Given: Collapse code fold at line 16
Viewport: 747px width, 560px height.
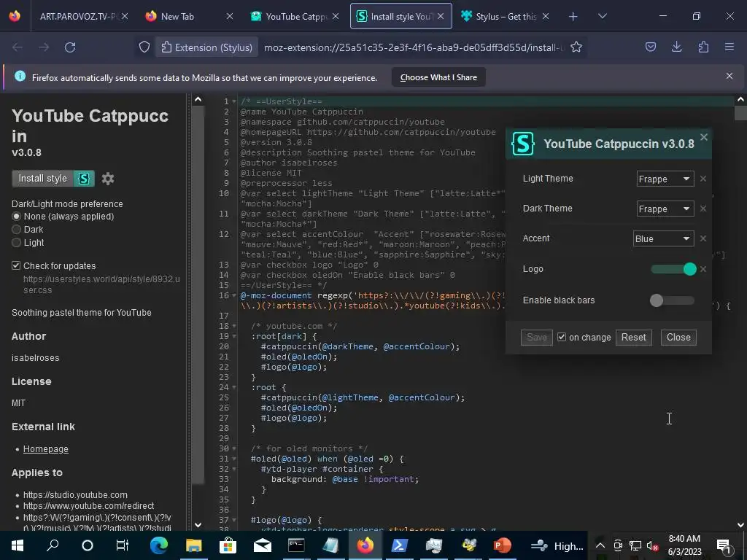Looking at the screenshot, I should pos(234,296).
